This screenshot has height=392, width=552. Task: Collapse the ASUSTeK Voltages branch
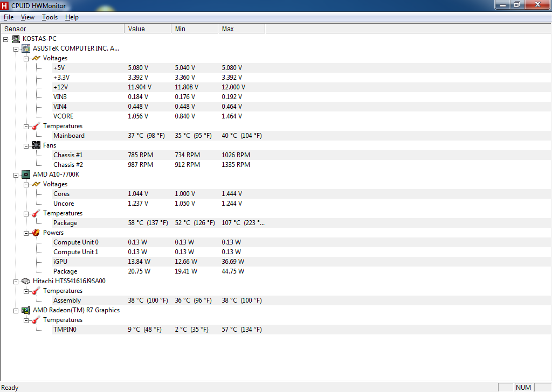[x=26, y=59]
